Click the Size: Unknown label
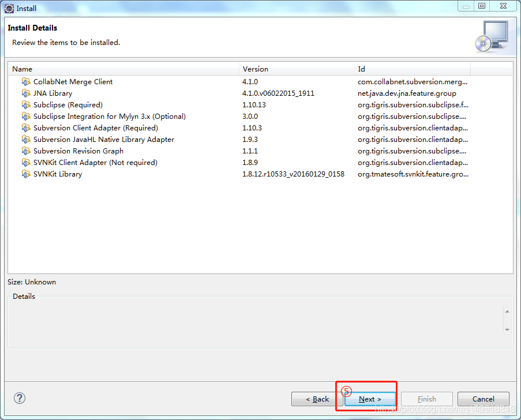 click(x=32, y=282)
